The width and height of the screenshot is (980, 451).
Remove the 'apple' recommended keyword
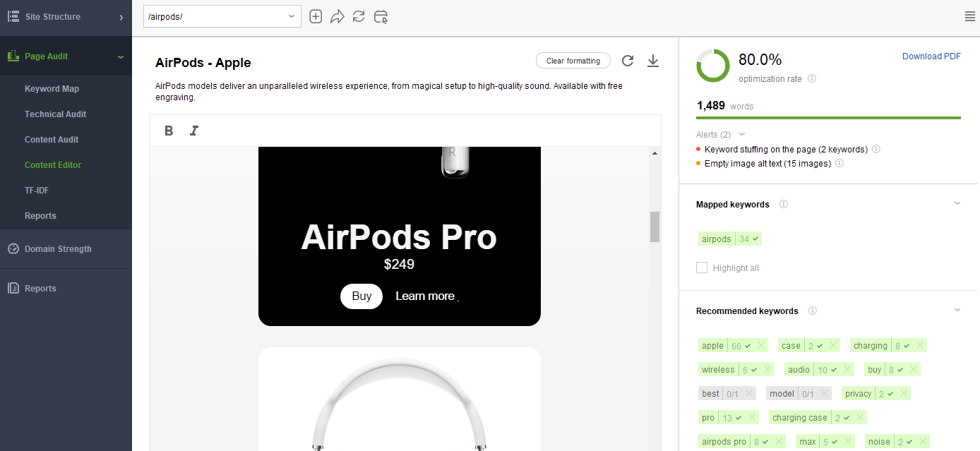(x=761, y=346)
